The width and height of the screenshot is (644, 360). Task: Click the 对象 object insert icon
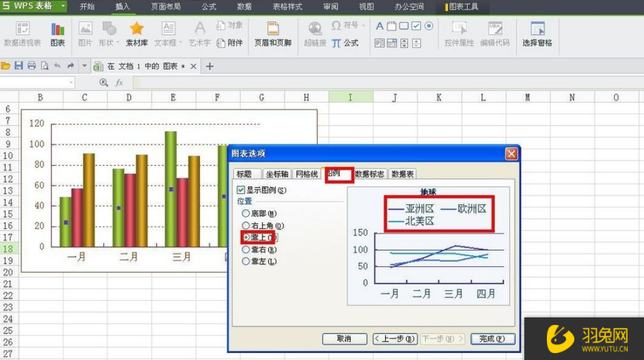click(229, 26)
